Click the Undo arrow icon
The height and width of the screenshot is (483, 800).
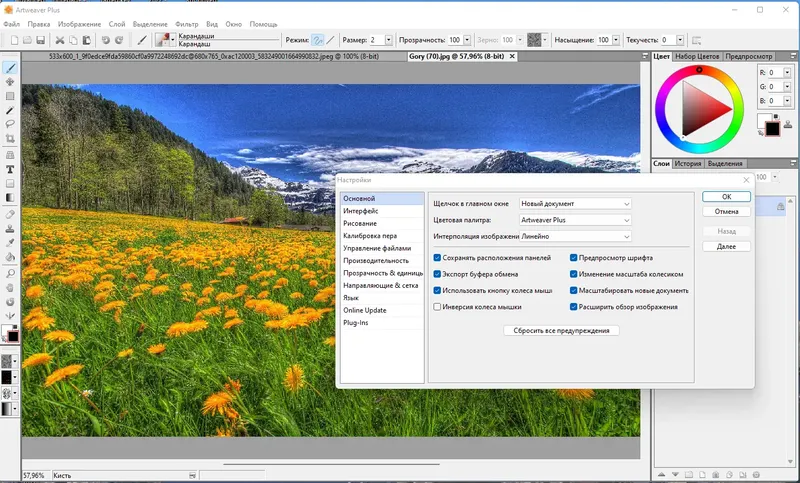point(105,40)
